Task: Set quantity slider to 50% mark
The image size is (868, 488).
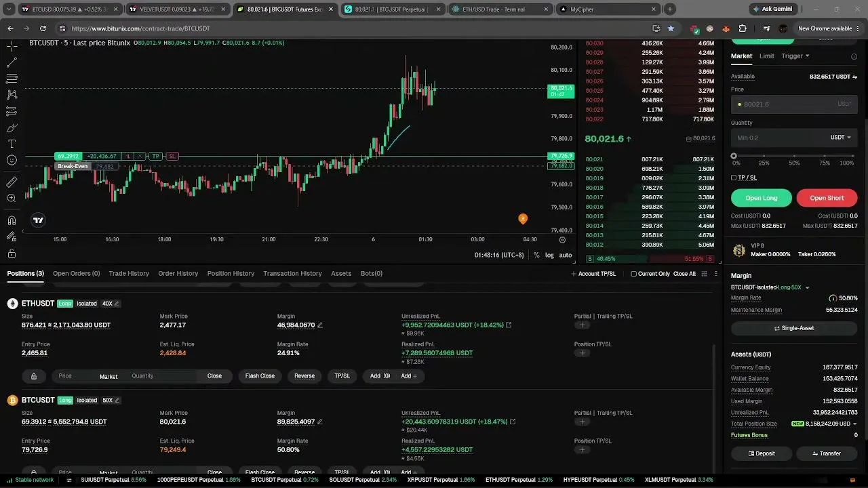Action: pyautogui.click(x=794, y=156)
